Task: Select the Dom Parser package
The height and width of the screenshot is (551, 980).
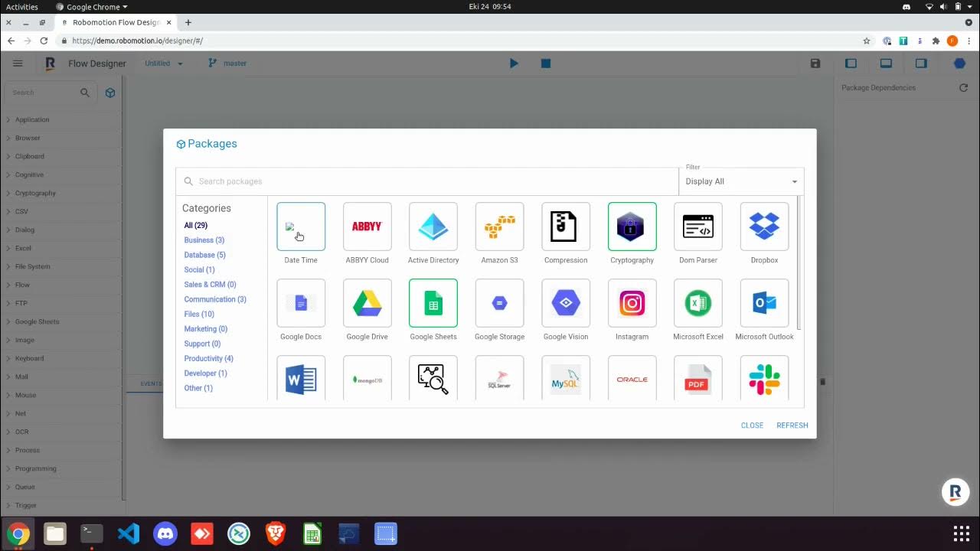Action: (698, 227)
